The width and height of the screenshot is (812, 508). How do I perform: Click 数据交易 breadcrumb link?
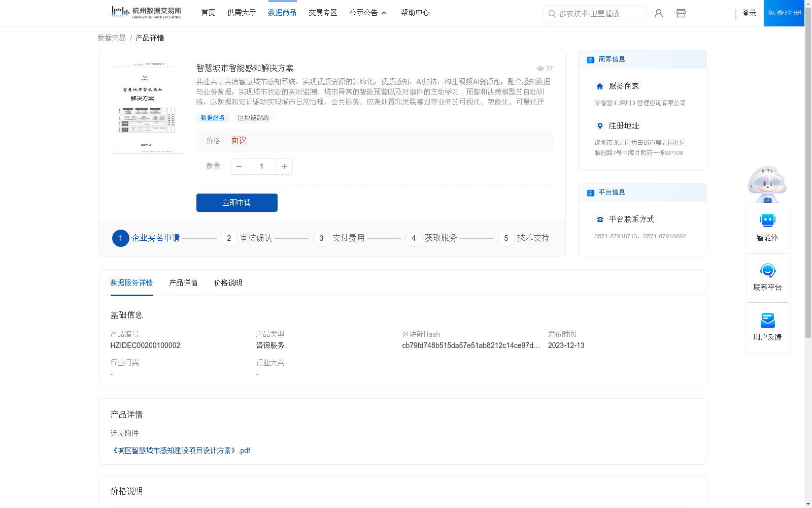[112, 38]
